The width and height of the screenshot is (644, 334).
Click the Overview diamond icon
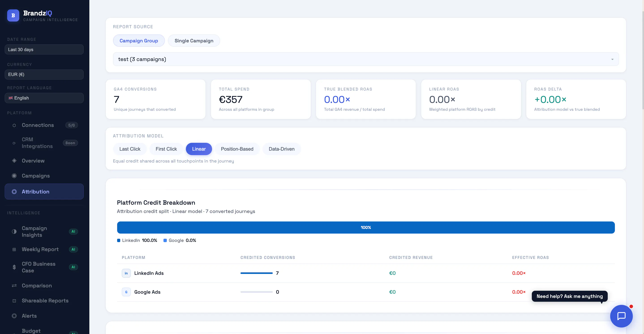point(14,161)
